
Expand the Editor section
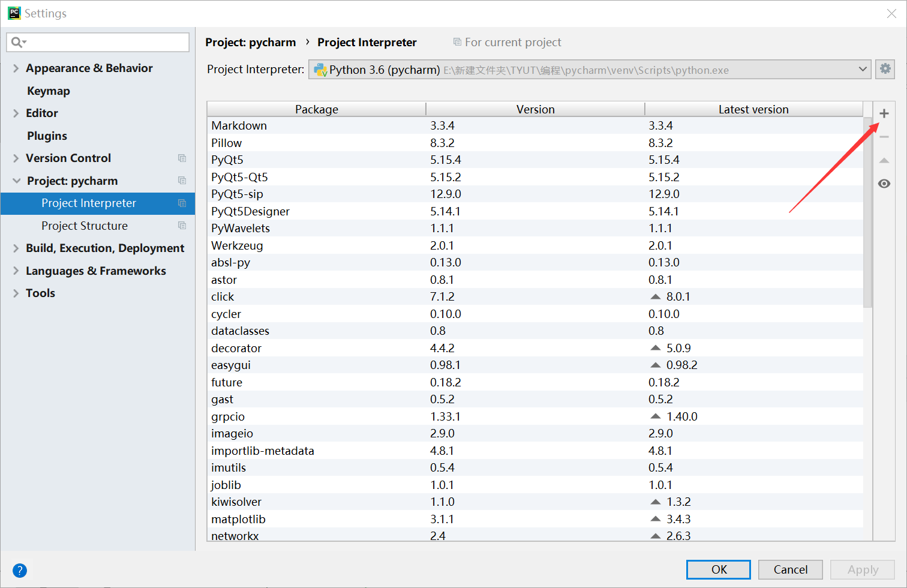tap(16, 113)
